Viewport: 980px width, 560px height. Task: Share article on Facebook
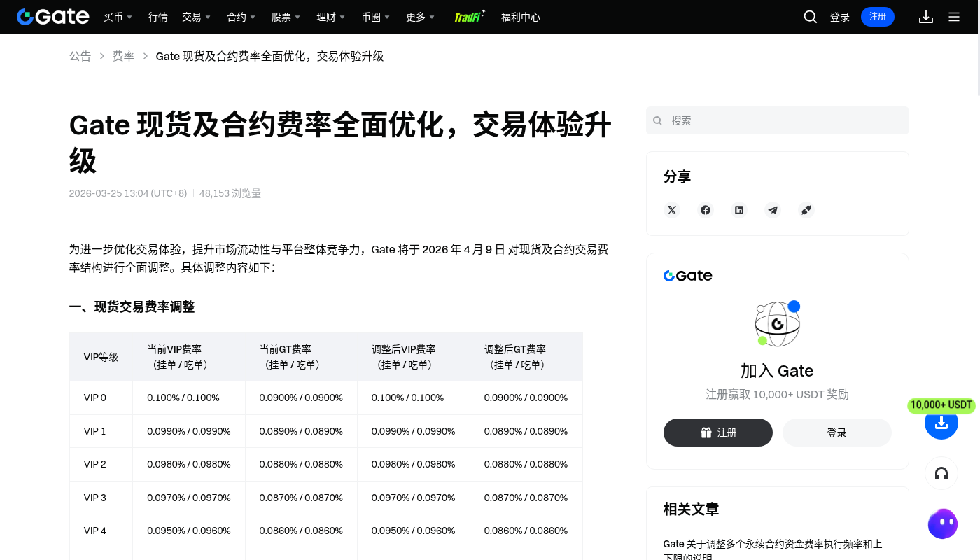[706, 210]
